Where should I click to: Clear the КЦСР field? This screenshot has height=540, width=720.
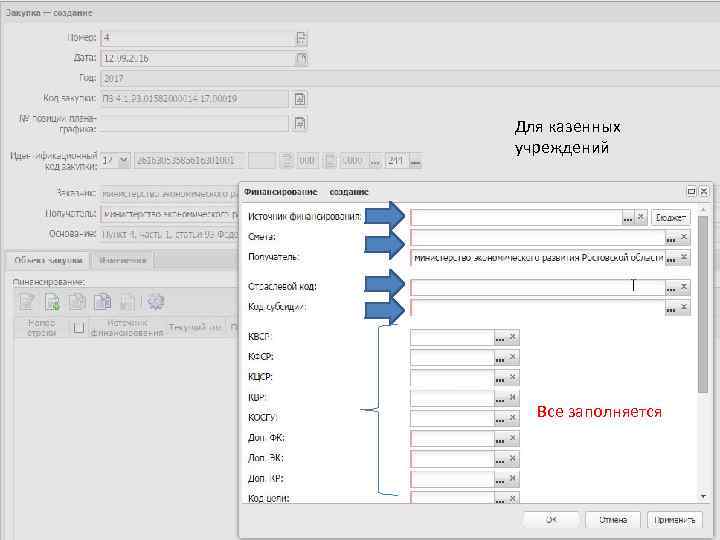(x=513, y=378)
